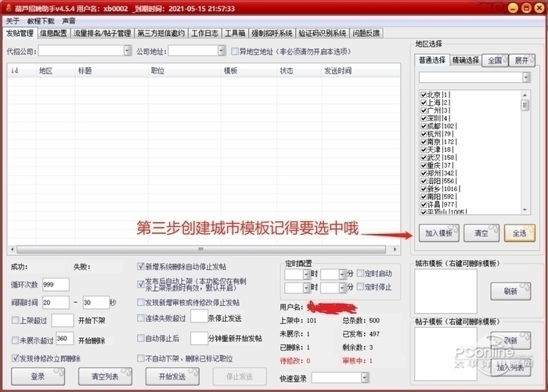Viewport: 548px width, 392px height.
Task: Switch to 普通选择 region tab
Action: (x=432, y=60)
